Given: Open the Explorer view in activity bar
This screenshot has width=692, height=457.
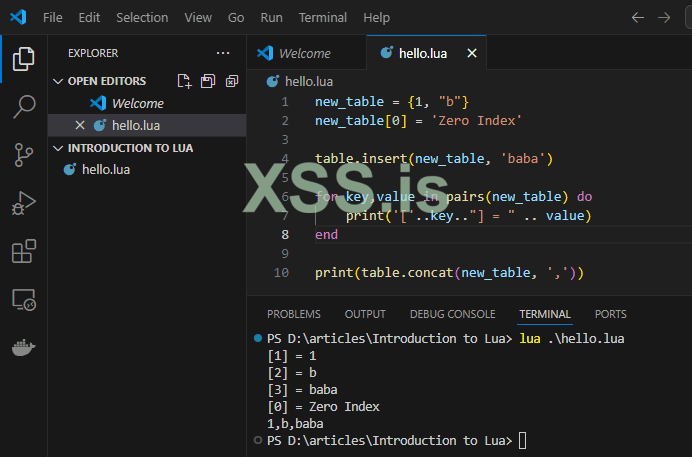Looking at the screenshot, I should pyautogui.click(x=23, y=59).
